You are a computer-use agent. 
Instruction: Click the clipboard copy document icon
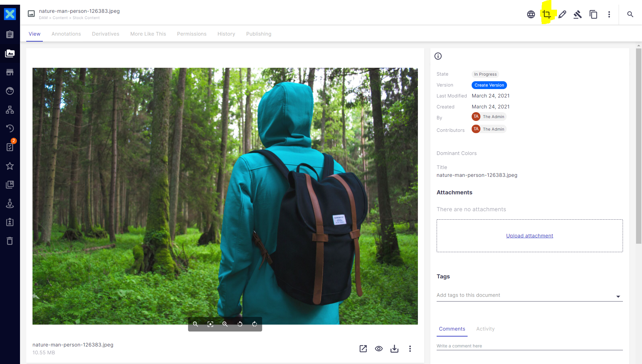click(593, 14)
